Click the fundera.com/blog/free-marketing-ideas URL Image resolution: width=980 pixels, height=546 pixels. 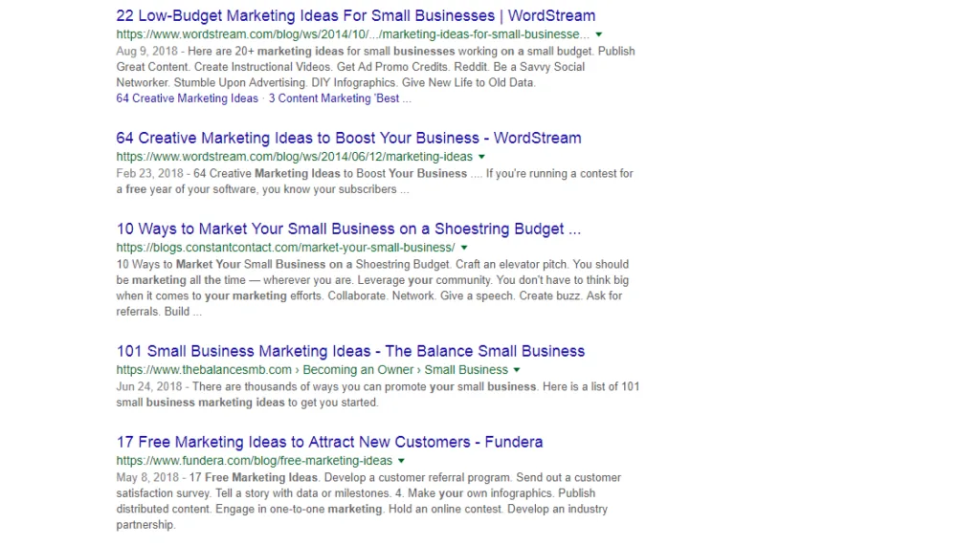point(255,461)
